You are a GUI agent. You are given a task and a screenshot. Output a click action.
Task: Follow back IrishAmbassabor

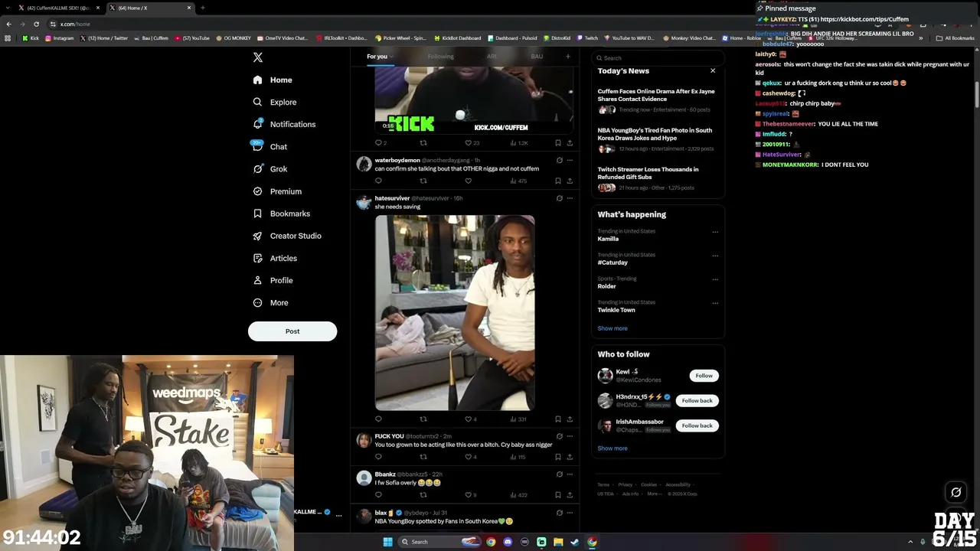[697, 425]
